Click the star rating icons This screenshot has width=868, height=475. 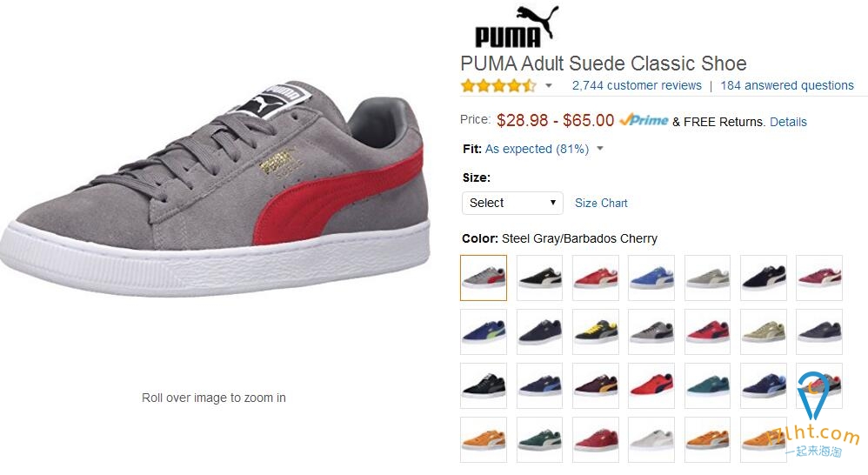coord(498,86)
